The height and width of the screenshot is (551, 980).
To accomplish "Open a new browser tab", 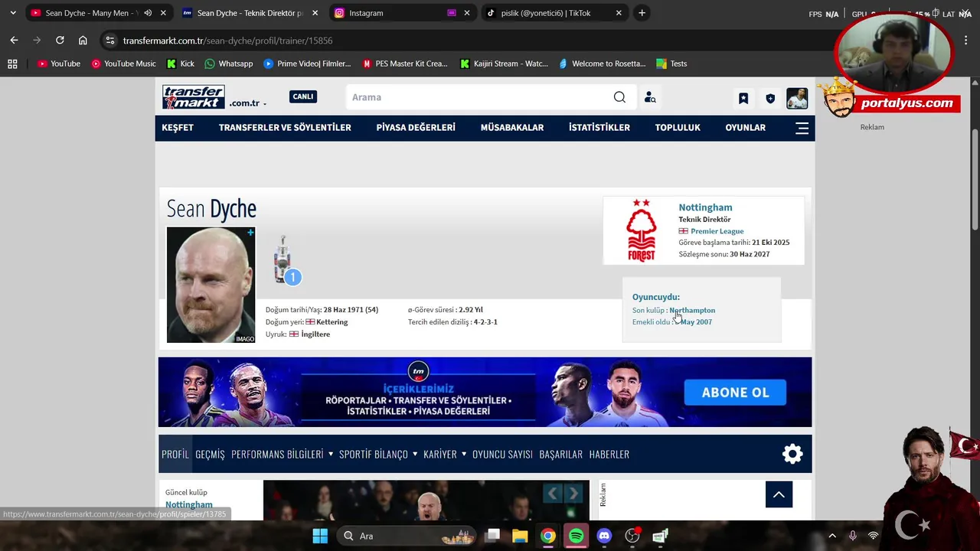I will click(642, 13).
